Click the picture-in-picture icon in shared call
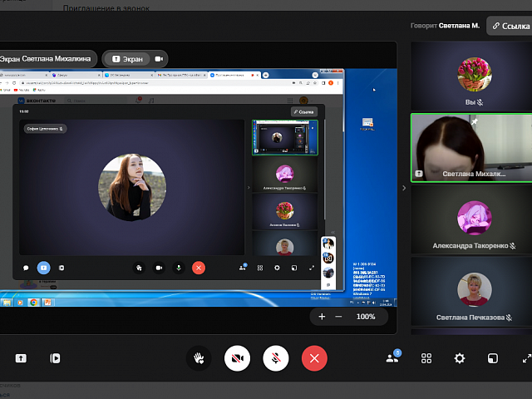The height and width of the screenshot is (399, 532). 294,268
